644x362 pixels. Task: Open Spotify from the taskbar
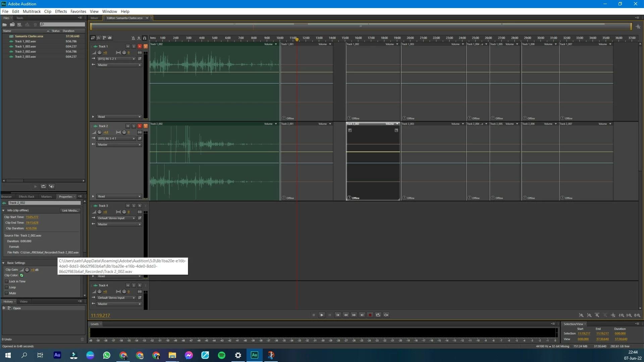[221, 355]
